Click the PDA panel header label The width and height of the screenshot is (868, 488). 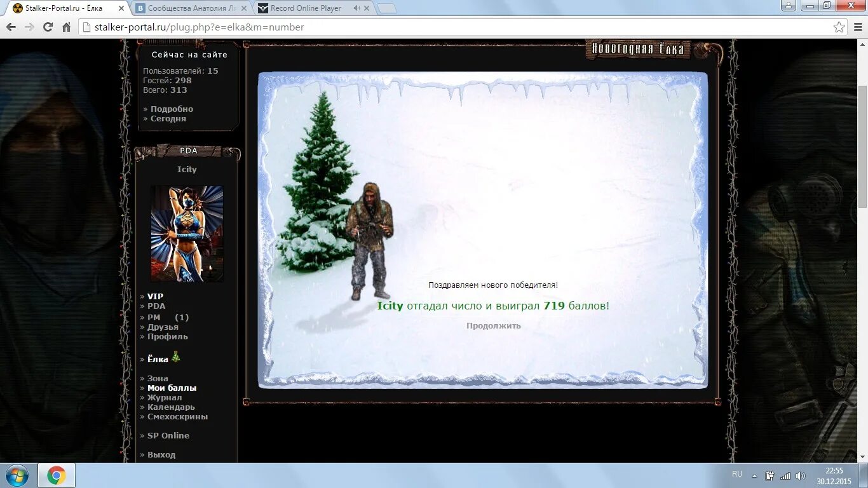(189, 151)
